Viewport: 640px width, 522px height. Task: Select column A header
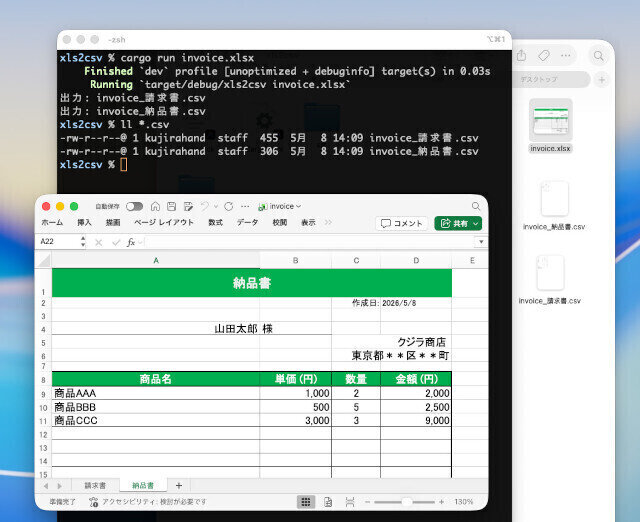[x=156, y=260]
